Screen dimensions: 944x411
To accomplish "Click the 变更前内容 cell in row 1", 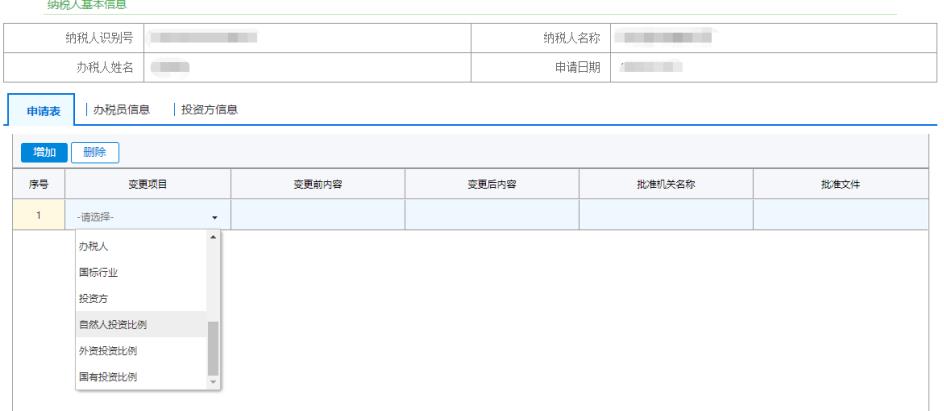I will click(x=318, y=215).
